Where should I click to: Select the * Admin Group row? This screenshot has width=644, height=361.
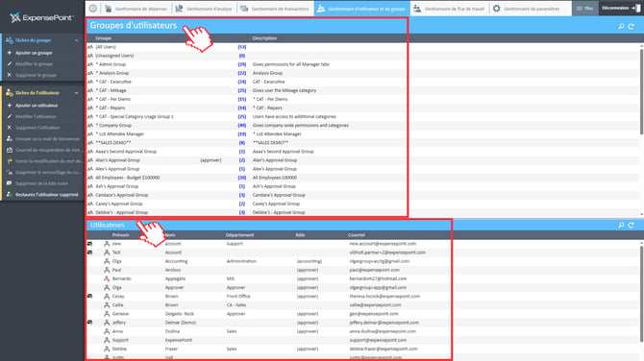pos(362,64)
